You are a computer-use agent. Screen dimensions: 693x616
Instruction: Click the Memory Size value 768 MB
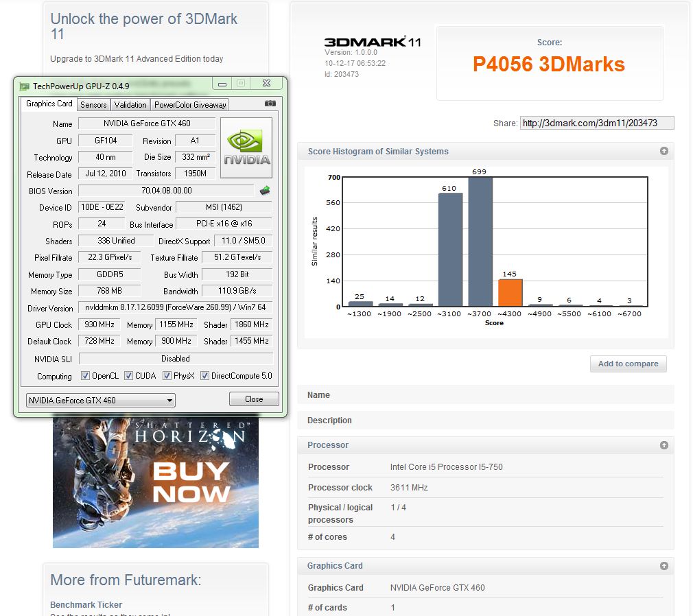110,291
